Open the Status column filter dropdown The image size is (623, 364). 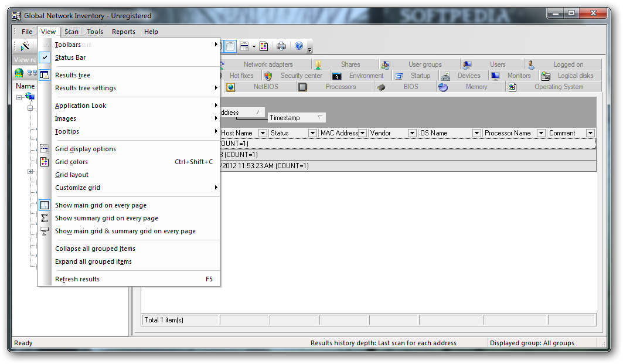click(x=313, y=133)
